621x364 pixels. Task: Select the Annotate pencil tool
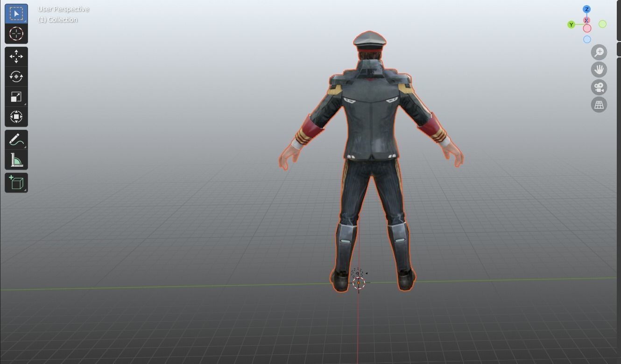point(16,140)
